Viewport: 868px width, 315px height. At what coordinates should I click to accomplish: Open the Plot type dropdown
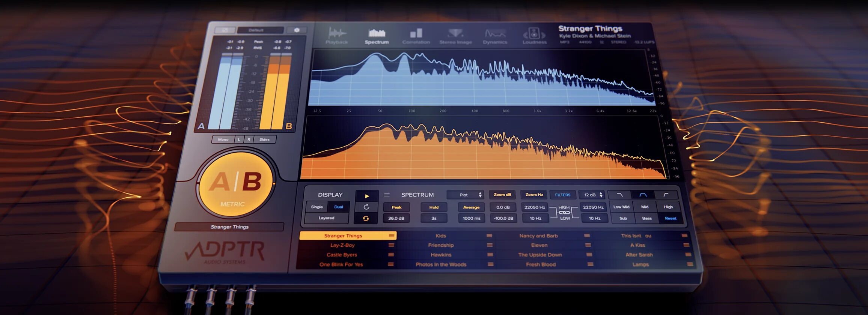tap(465, 195)
